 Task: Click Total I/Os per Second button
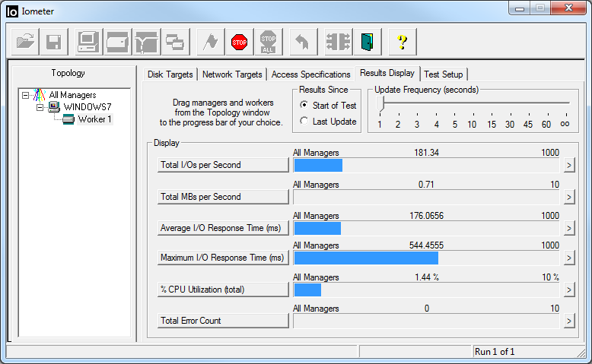pos(223,165)
